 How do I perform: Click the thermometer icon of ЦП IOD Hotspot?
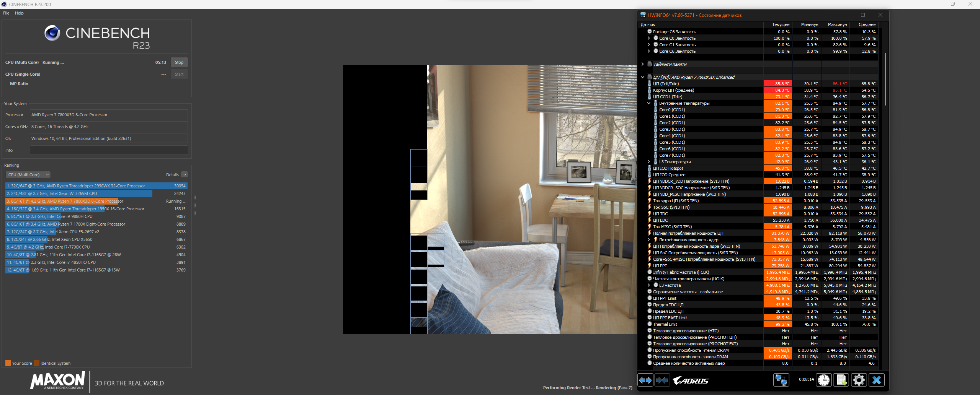649,168
